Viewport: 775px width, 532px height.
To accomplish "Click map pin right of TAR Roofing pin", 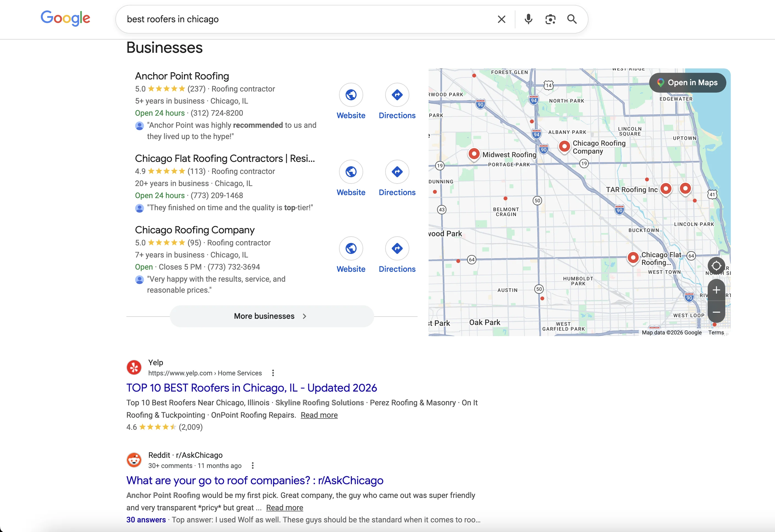I will click(685, 189).
